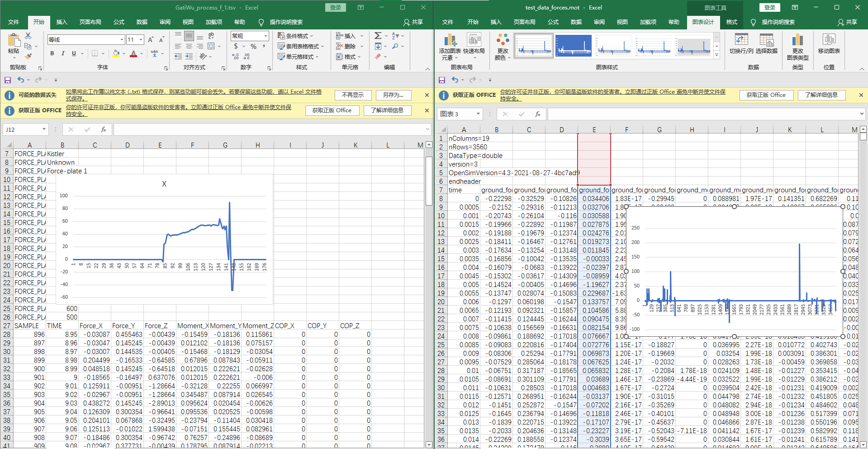Expand Conditional Formatting (条件格式) menu
Image resolution: width=868 pixels, height=449 pixels.
click(295, 36)
